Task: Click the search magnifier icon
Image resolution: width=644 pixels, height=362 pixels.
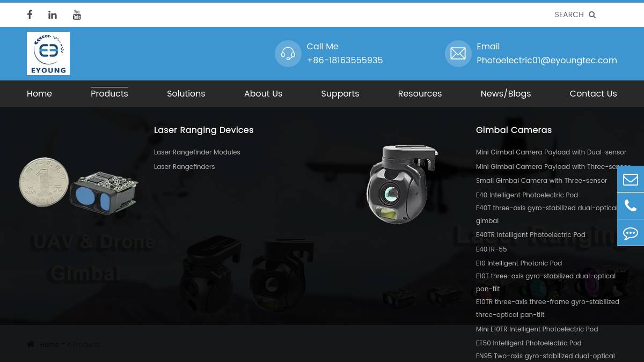Action: (592, 15)
